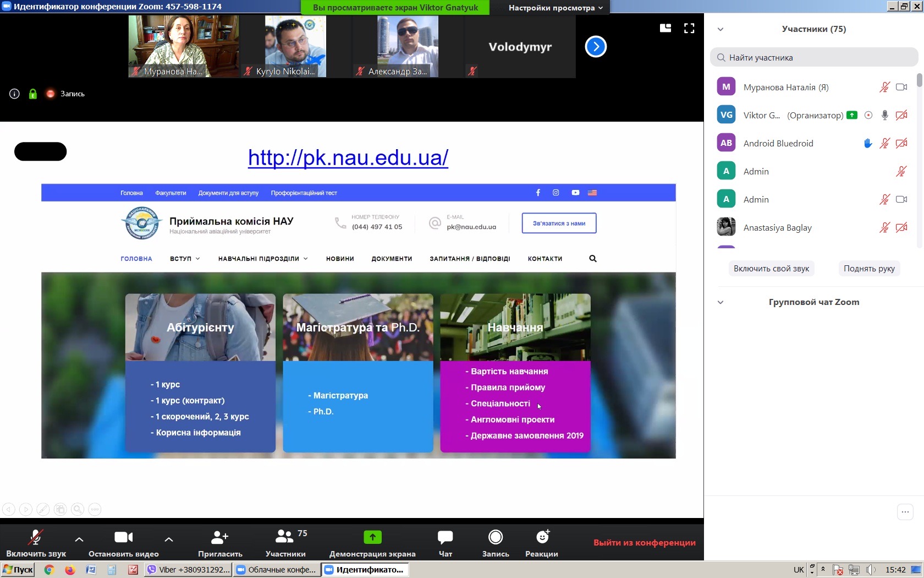Screen dimensions: 924x578
Task: Click the green Share Screen icon
Action: (372, 537)
